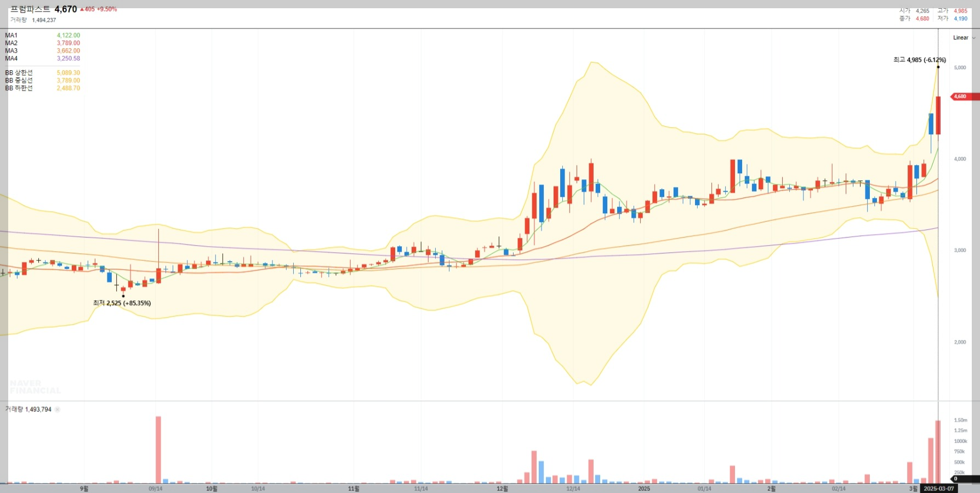This screenshot has height=493, width=980.
Task: Click the 4,680 current price tag
Action: (x=965, y=97)
